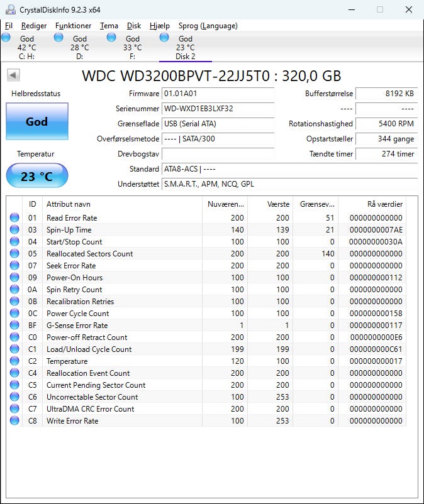Click status orb for Power Cycle Count
Image resolution: width=424 pixels, height=504 pixels.
(14, 313)
